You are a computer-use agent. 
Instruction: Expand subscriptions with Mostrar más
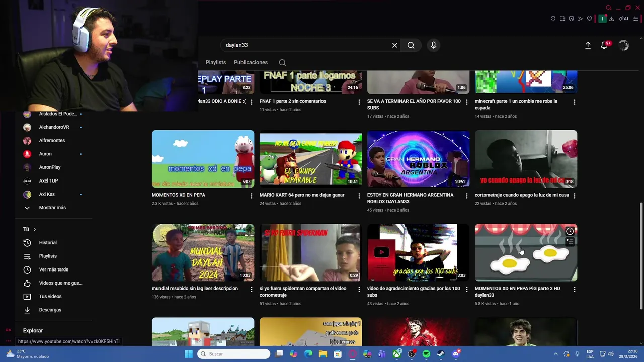pos(53,208)
